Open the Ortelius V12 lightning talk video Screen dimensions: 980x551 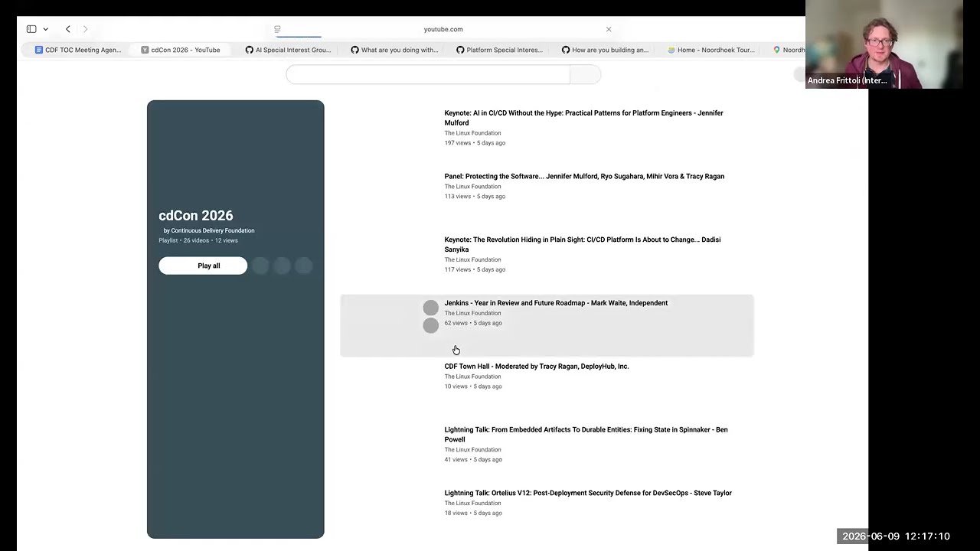coord(588,494)
